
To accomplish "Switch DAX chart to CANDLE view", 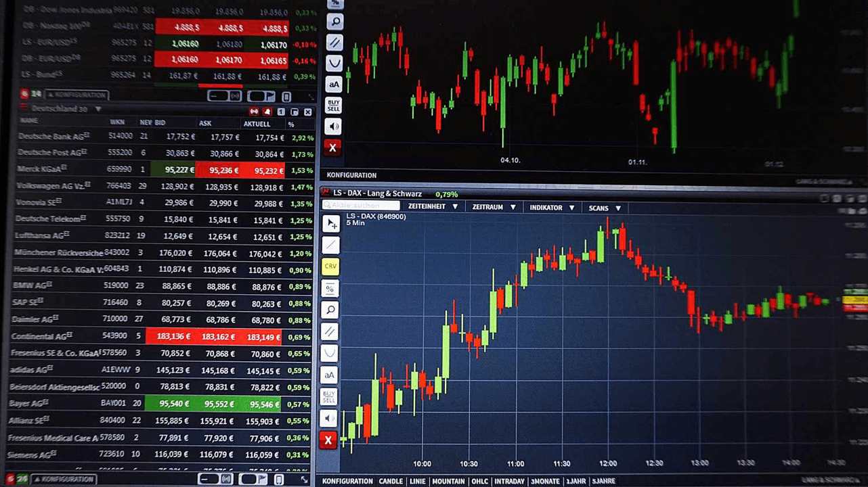I will point(391,481).
